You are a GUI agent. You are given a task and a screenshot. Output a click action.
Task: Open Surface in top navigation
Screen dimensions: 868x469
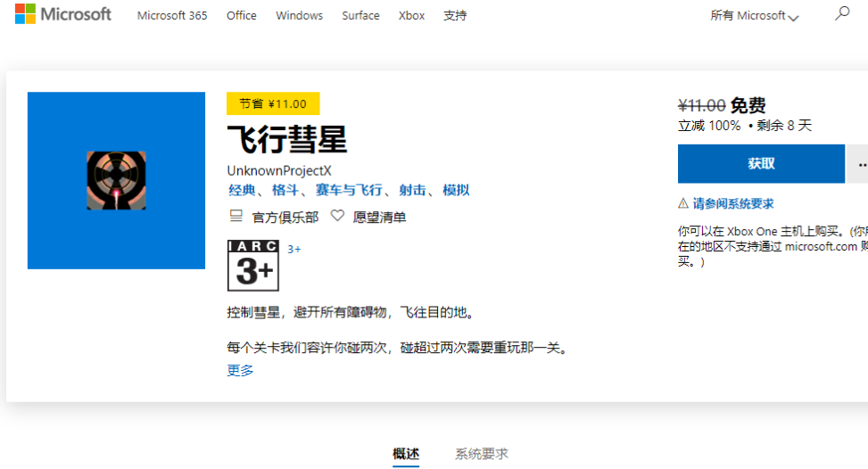[x=360, y=15]
